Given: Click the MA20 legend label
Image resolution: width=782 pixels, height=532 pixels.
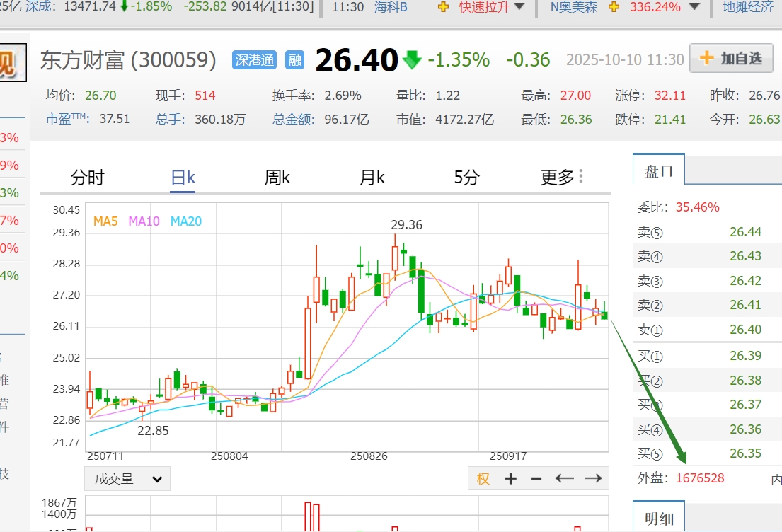Looking at the screenshot, I should (186, 221).
